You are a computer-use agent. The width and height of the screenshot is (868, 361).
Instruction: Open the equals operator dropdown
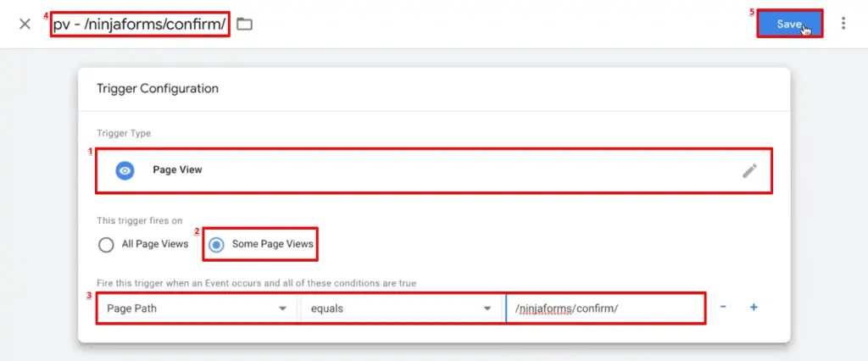tap(401, 308)
